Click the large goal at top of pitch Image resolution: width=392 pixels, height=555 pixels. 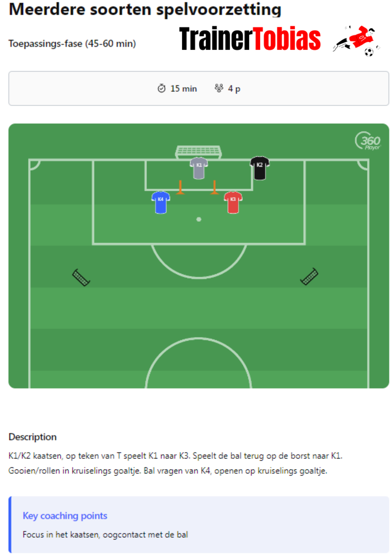[x=198, y=152]
